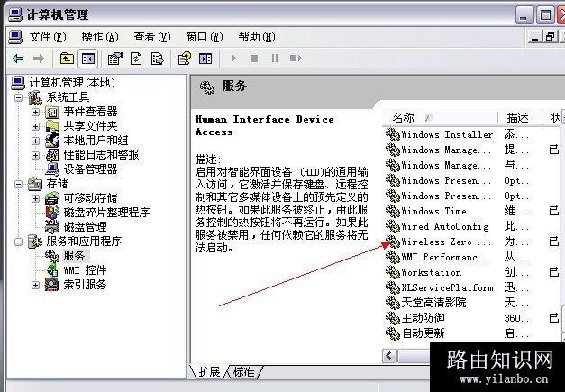This screenshot has width=565, height=392.
Task: Click the Pause service icon
Action: pyautogui.click(x=275, y=58)
